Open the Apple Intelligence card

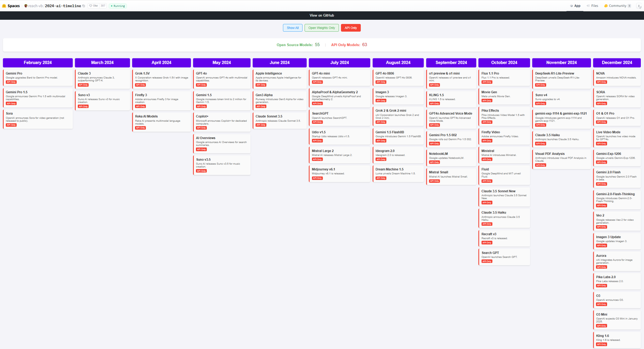pos(280,79)
